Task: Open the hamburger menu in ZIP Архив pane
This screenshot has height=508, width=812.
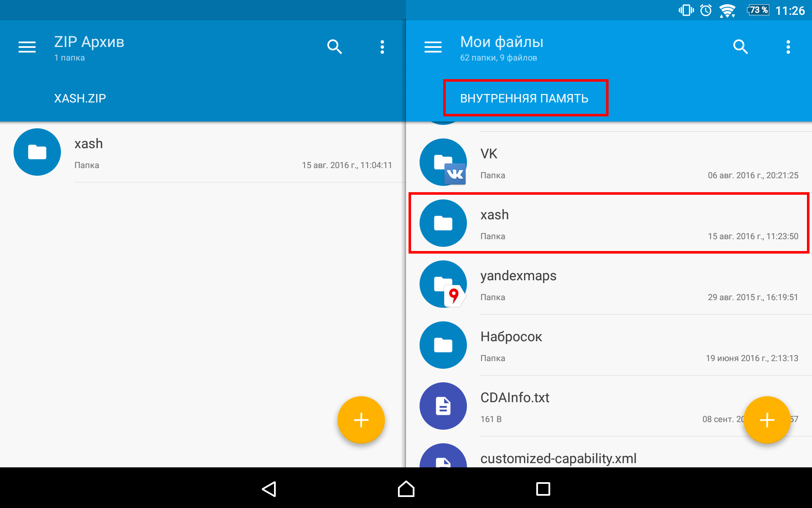Action: tap(27, 47)
